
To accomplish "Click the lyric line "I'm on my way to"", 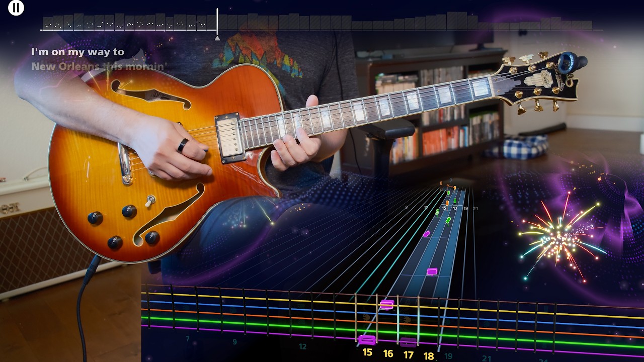I will (x=77, y=52).
